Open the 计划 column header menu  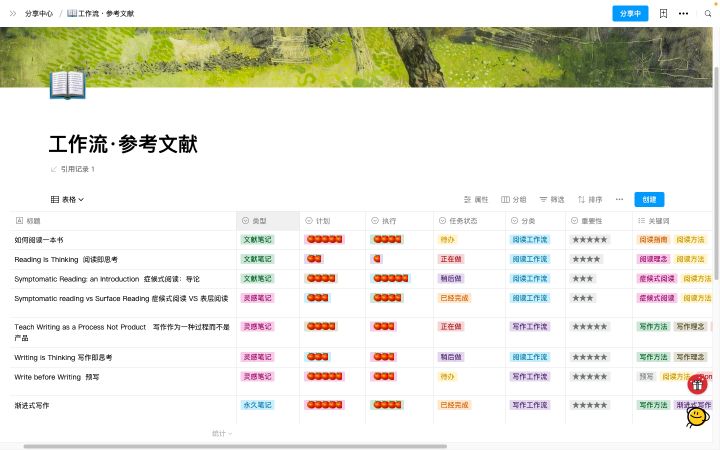[333, 221]
